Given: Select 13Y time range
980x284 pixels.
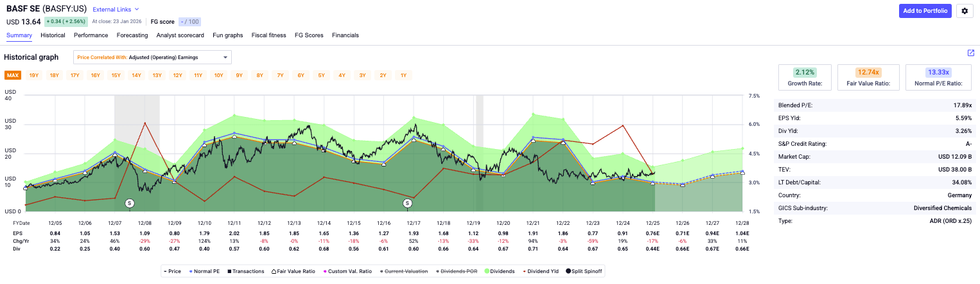Looking at the screenshot, I should click(x=157, y=75).
